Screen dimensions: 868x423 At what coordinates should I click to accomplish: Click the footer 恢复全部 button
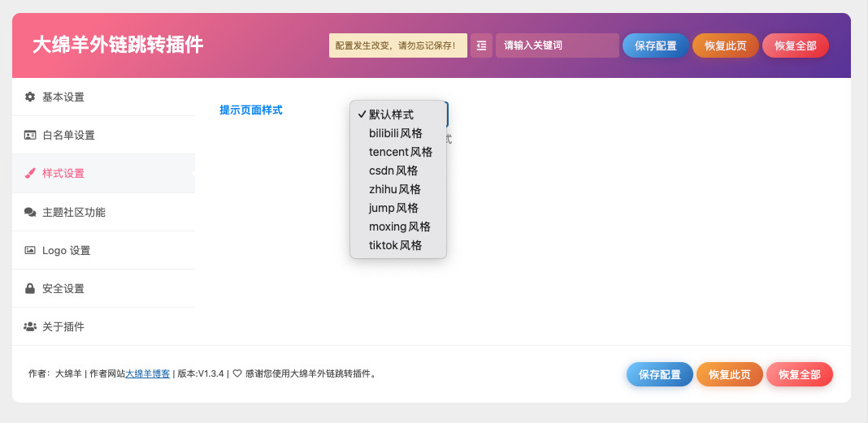pos(800,374)
